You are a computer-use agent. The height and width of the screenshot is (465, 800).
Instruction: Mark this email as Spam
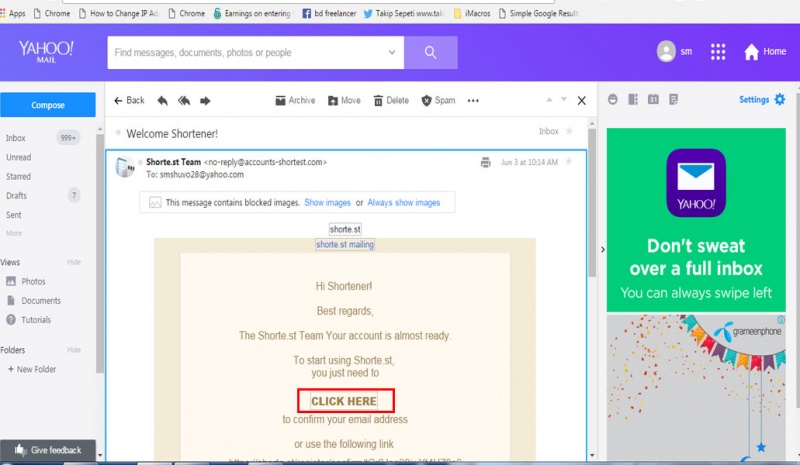[438, 101]
